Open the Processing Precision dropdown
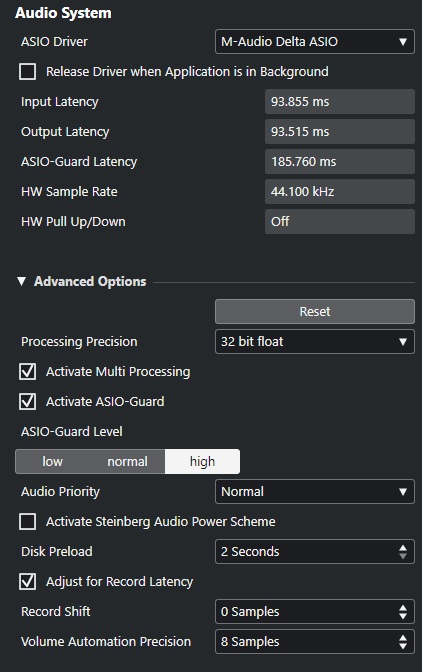This screenshot has width=422, height=672. click(314, 342)
